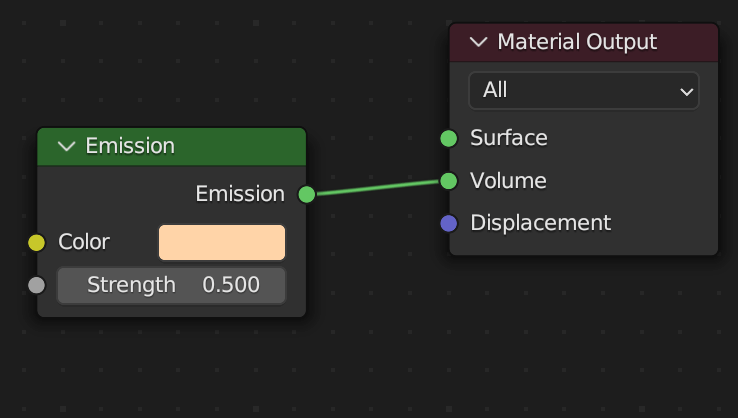Click the Color label in Emission node

pyautogui.click(x=84, y=242)
